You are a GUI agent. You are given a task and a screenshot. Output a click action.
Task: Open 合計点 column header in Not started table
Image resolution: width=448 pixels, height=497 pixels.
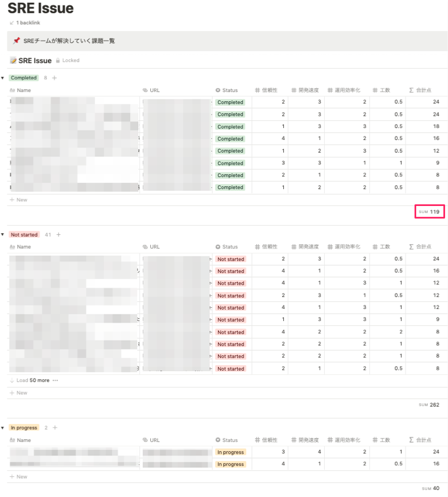(x=420, y=247)
